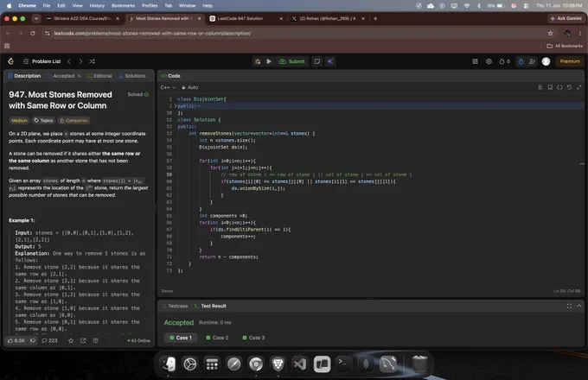Shuffle to a random problem
The width and height of the screenshot is (588, 380).
click(x=92, y=61)
